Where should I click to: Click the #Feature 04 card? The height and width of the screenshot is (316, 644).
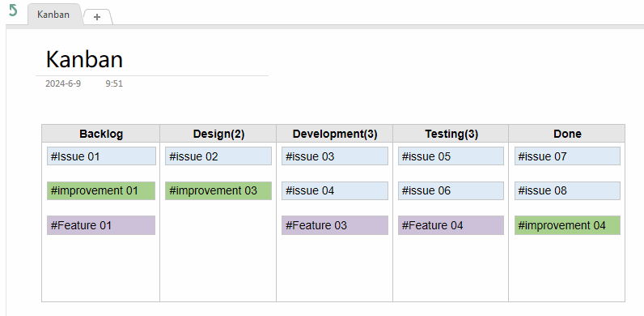451,225
